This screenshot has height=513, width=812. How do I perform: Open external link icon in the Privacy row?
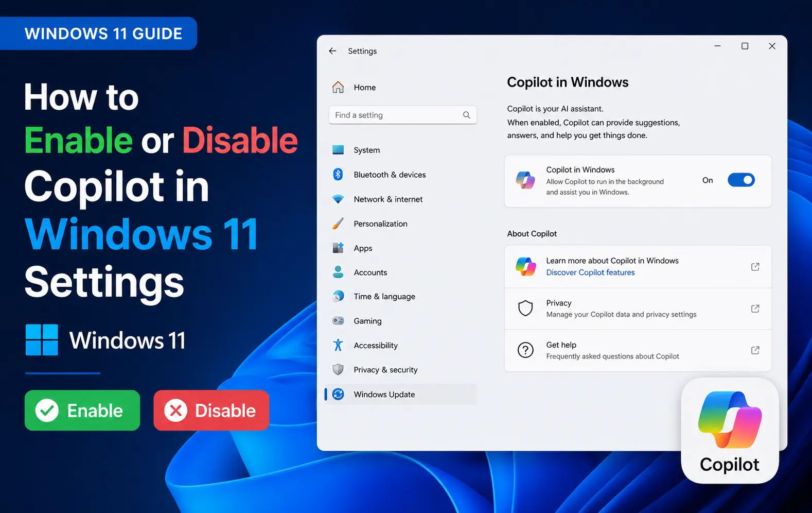point(755,308)
